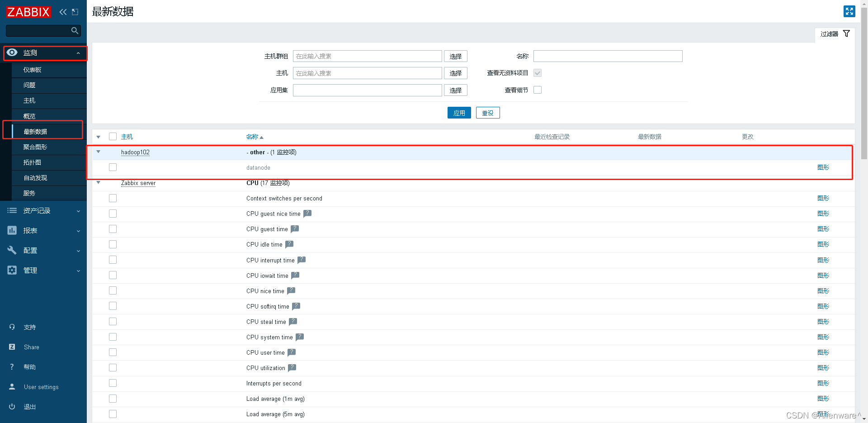Click the 帮助 question mark icon
The width and height of the screenshot is (868, 423).
(x=12, y=367)
